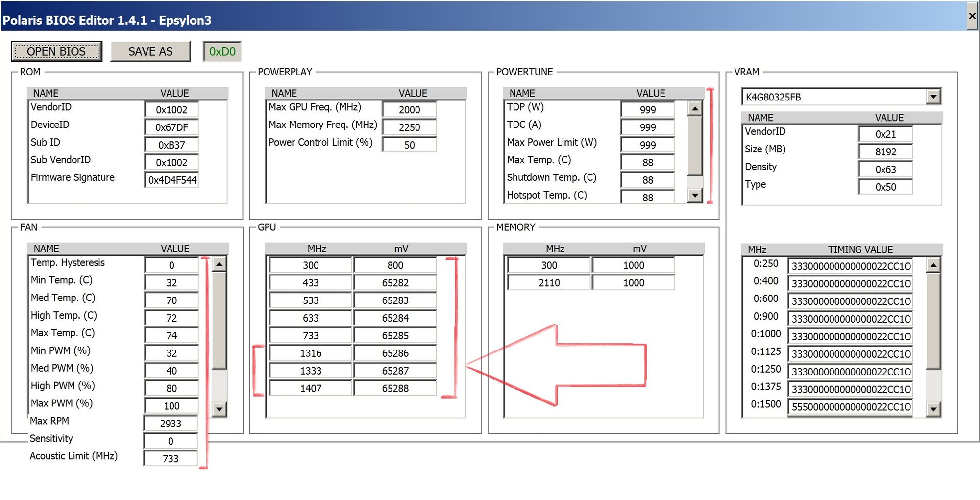Image resolution: width=980 pixels, height=500 pixels.
Task: Edit GPU voltage cell 800 mV
Action: click(x=395, y=265)
